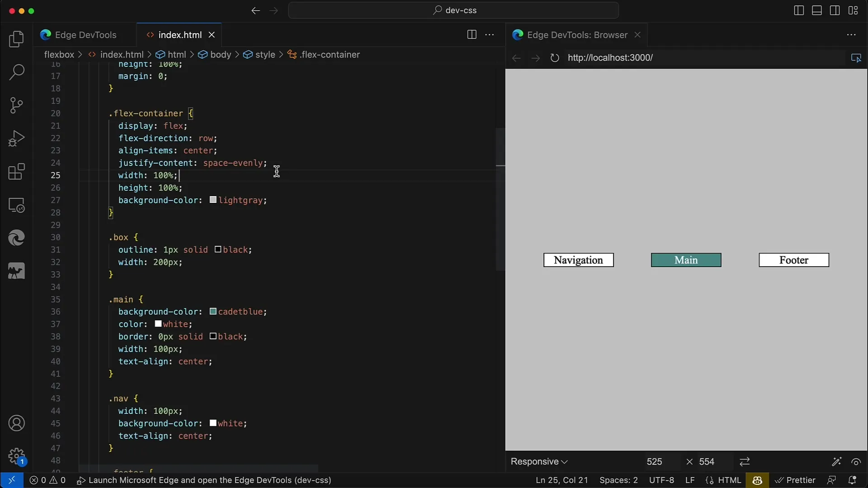Click the viewport width input field showing 525
868x488 pixels.
654,461
